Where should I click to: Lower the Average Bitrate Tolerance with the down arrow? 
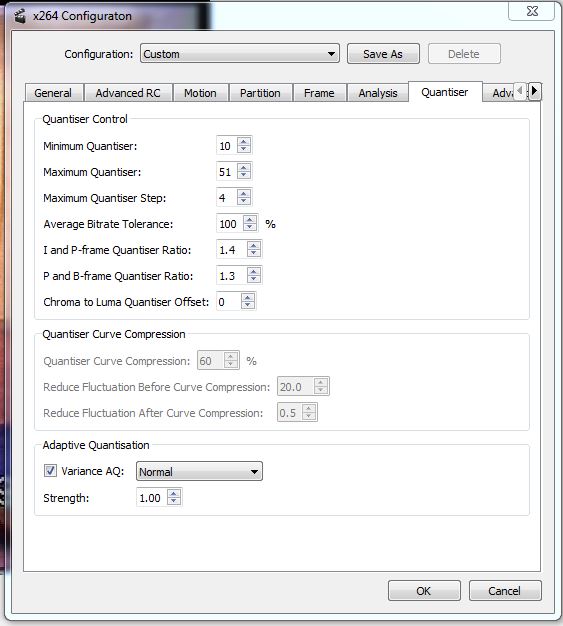[x=250, y=227]
